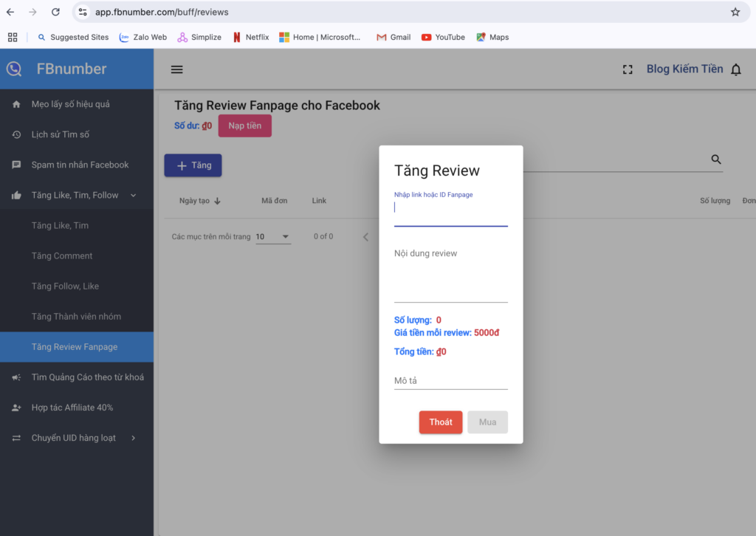Image resolution: width=756 pixels, height=536 pixels.
Task: Expand the Chuyển UID hàng loạt submenu
Action: (x=133, y=438)
